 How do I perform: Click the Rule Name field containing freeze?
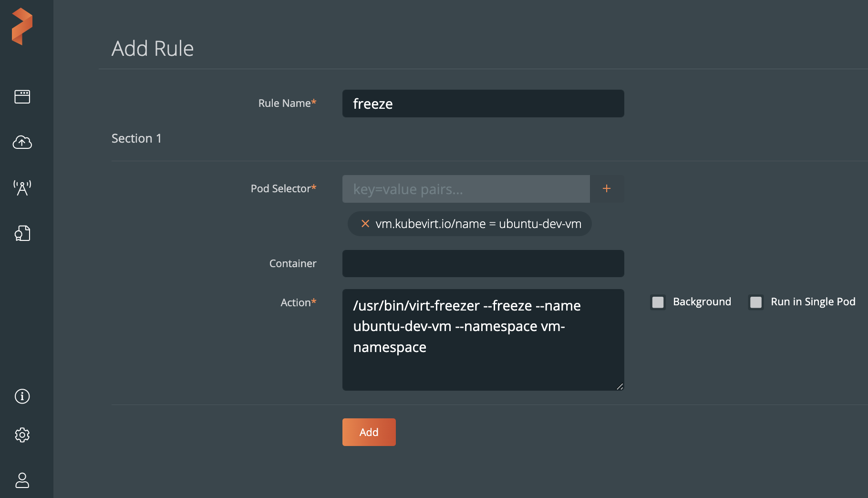483,104
